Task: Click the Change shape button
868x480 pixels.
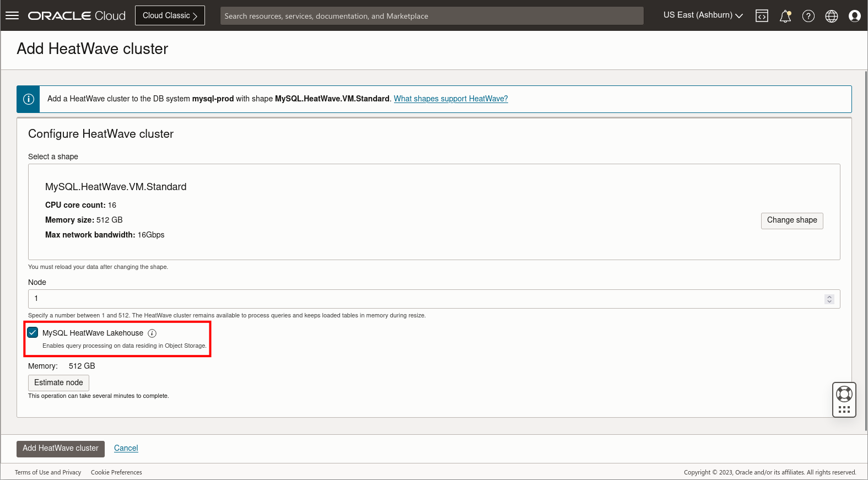Action: click(792, 220)
